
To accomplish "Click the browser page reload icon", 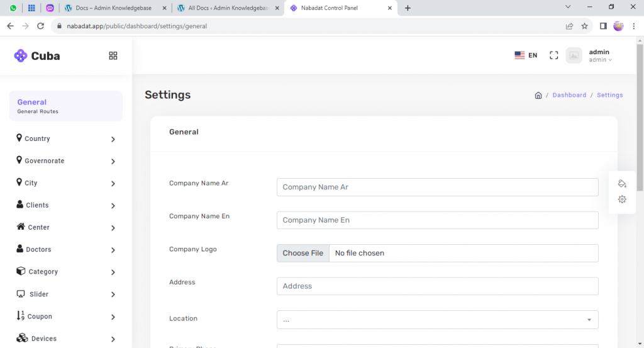I will pyautogui.click(x=41, y=26).
